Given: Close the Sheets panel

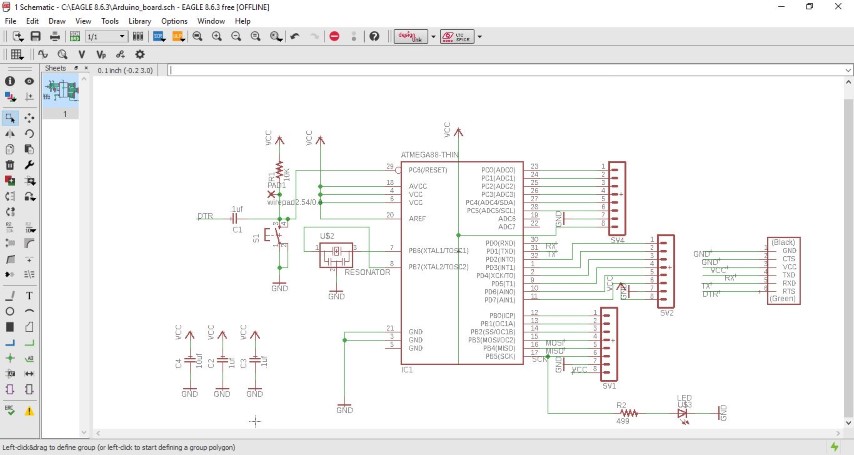Looking at the screenshot, I should (x=86, y=68).
